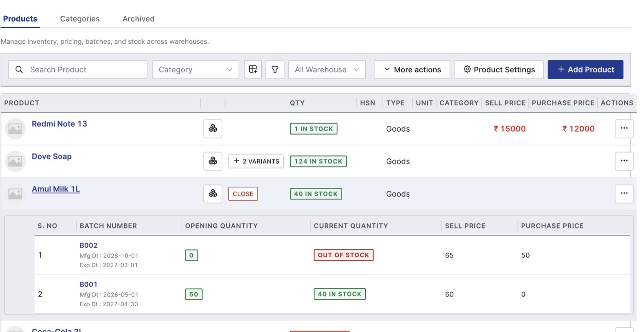644x332 pixels.
Task: Open the All Warehouse dropdown
Action: (x=327, y=70)
